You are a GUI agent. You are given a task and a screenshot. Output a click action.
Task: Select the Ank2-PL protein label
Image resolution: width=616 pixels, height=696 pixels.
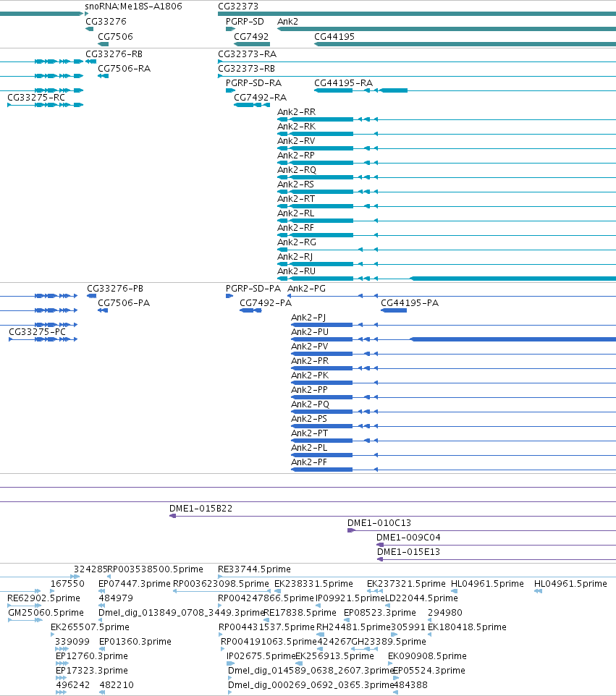click(309, 448)
